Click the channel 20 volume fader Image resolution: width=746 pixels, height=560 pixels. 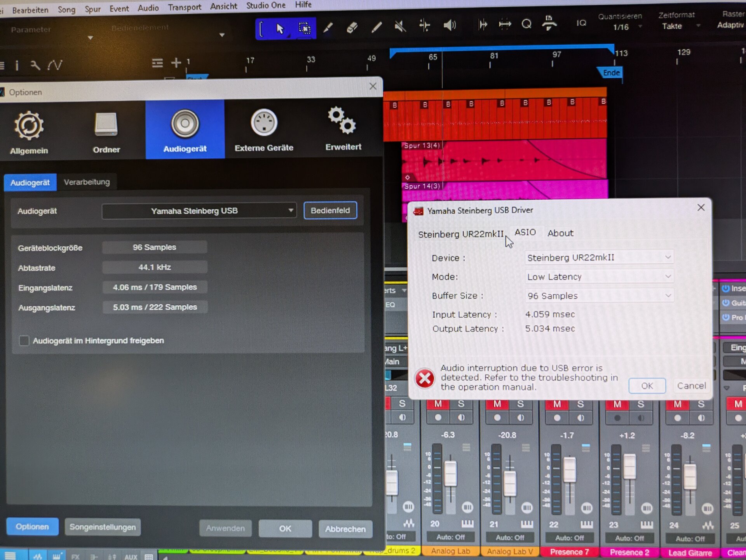pyautogui.click(x=450, y=474)
